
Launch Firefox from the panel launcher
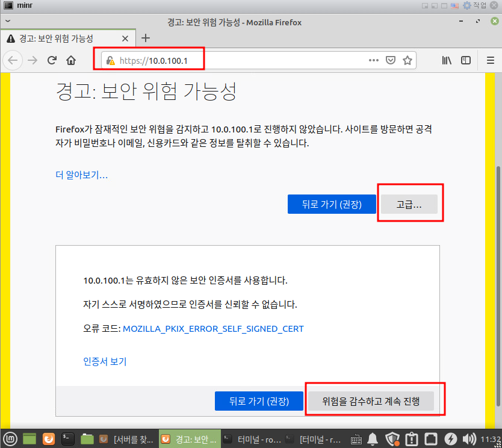[49, 439]
